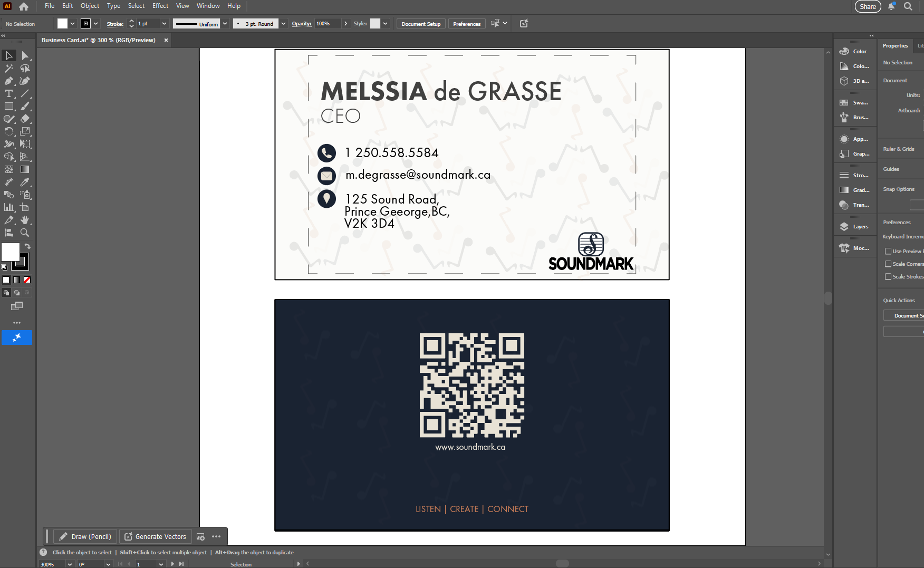
Task: Open the Uniform width profile dropdown
Action: [225, 24]
